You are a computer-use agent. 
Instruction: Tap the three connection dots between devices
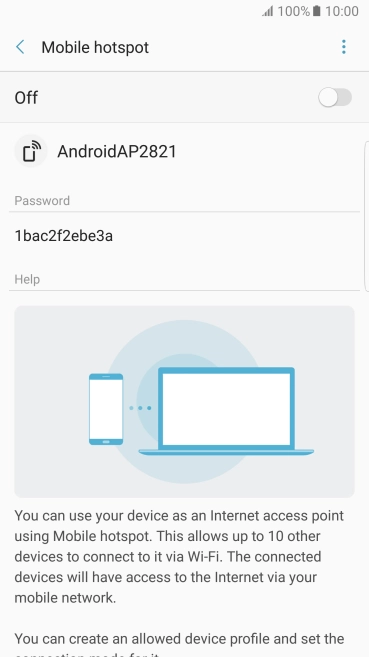[140, 408]
